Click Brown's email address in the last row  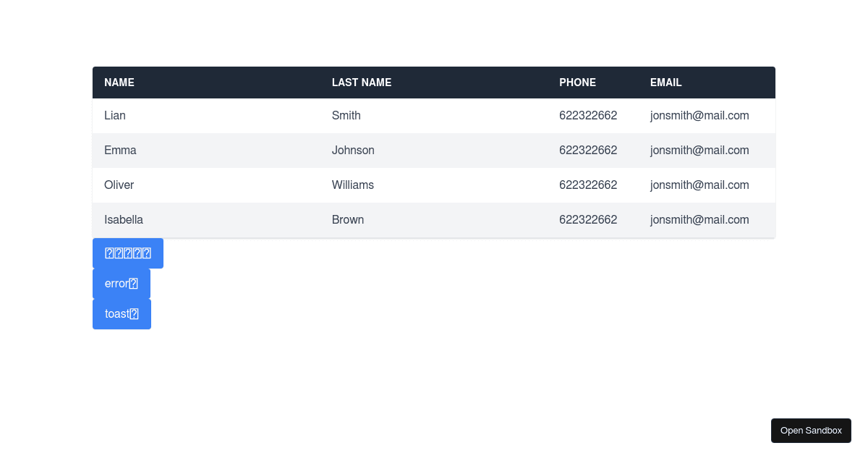(699, 220)
